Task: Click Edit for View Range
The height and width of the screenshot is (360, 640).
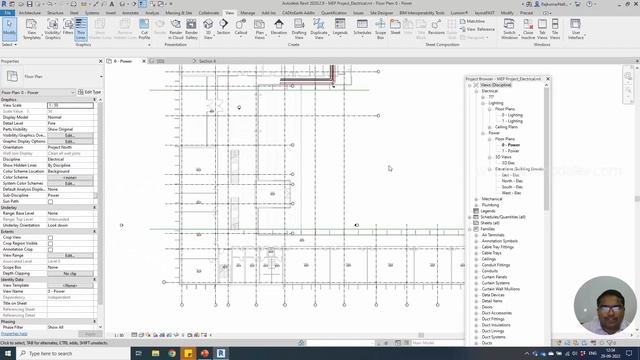Action: coord(70,256)
